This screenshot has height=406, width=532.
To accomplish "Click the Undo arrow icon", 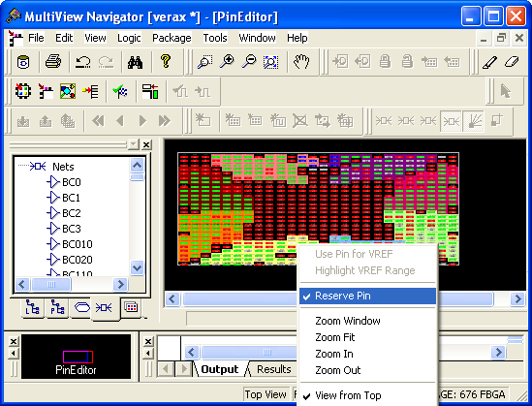I will coord(83,62).
